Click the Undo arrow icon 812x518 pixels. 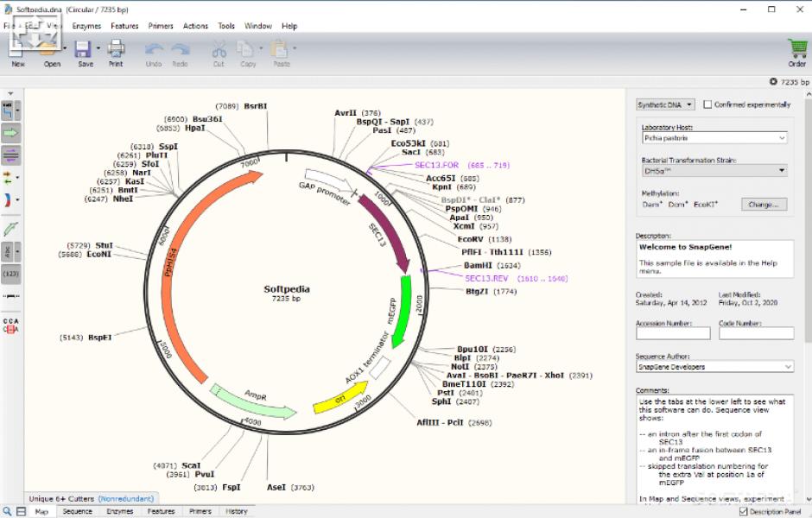pos(154,50)
